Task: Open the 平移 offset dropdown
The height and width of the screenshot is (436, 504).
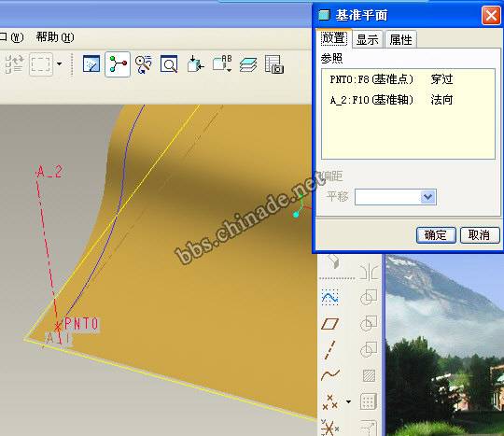Action: point(396,197)
